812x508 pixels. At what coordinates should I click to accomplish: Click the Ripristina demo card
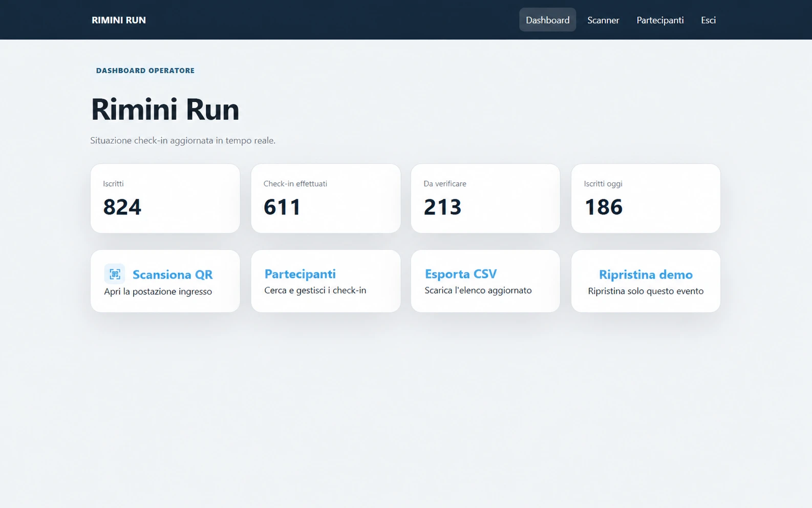(646, 281)
